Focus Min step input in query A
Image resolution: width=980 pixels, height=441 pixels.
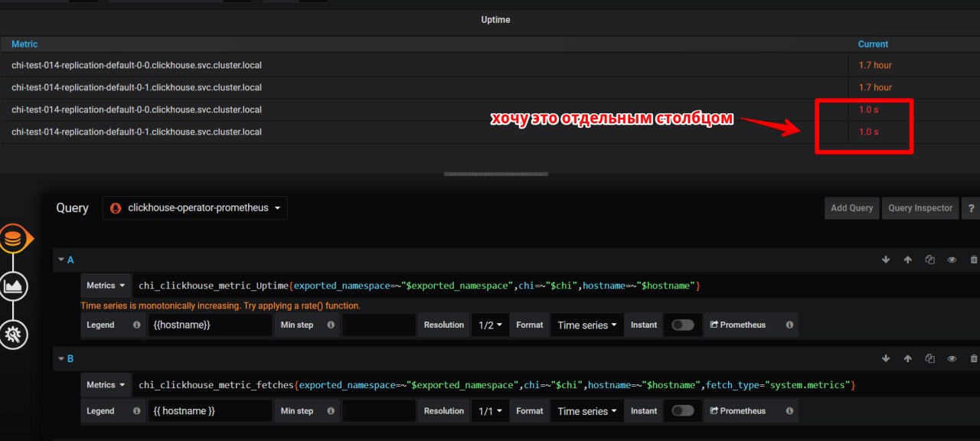(378, 325)
